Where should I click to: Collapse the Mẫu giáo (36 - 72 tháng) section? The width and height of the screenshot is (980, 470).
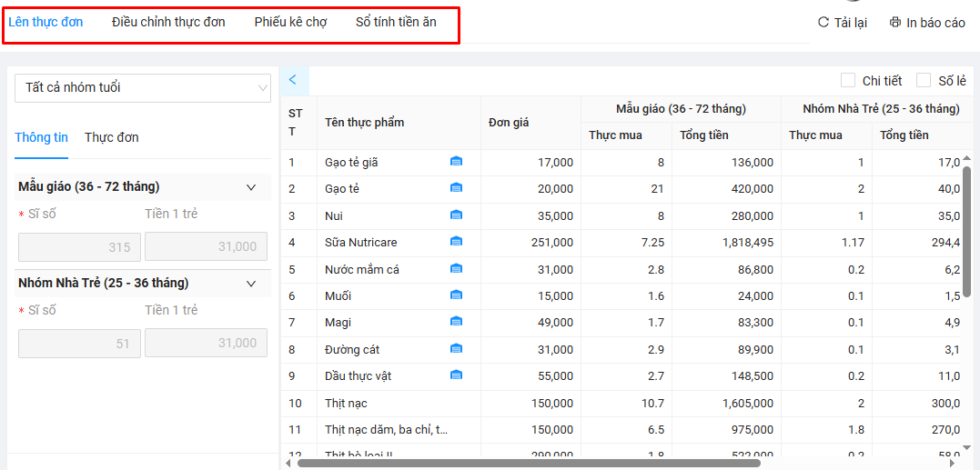pos(251,187)
